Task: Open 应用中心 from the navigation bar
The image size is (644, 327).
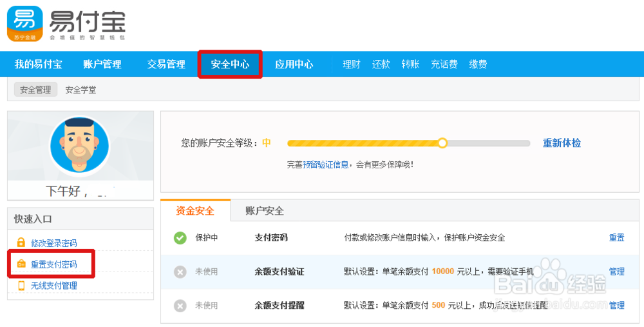Action: 294,64
